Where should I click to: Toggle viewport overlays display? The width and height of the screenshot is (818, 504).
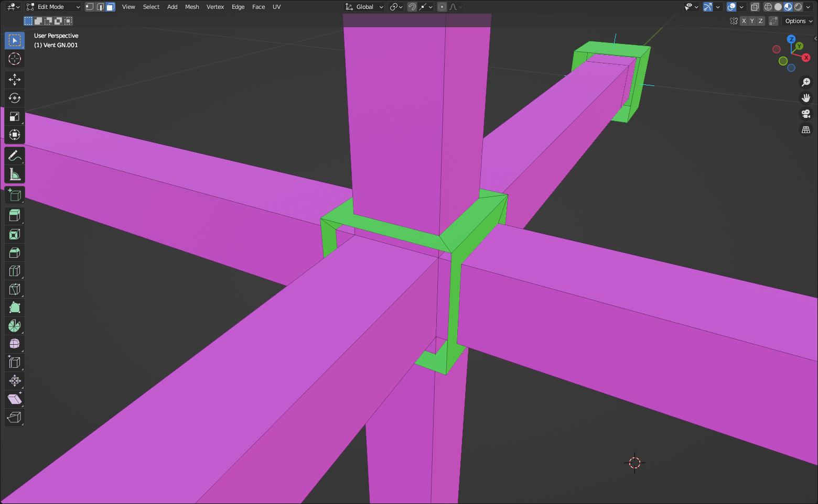pyautogui.click(x=731, y=7)
